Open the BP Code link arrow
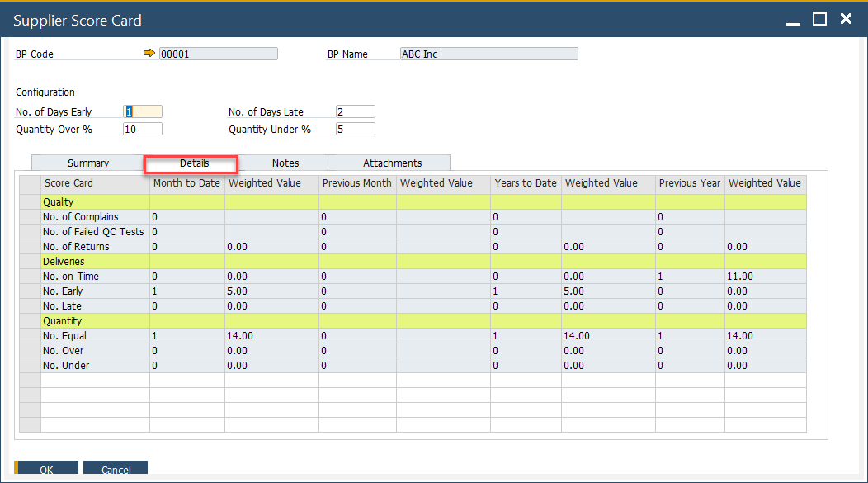The height and width of the screenshot is (483, 868). tap(149, 53)
